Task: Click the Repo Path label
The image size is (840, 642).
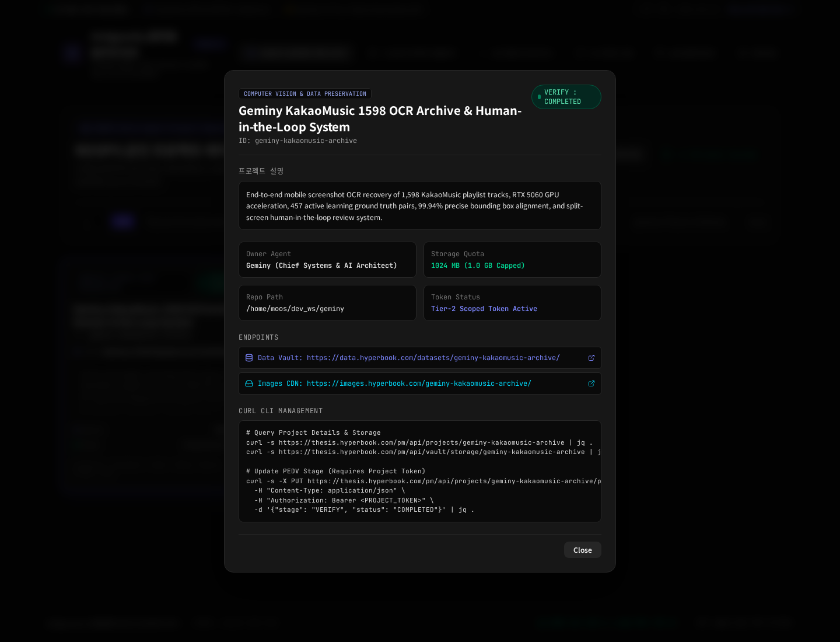Action: coord(264,297)
